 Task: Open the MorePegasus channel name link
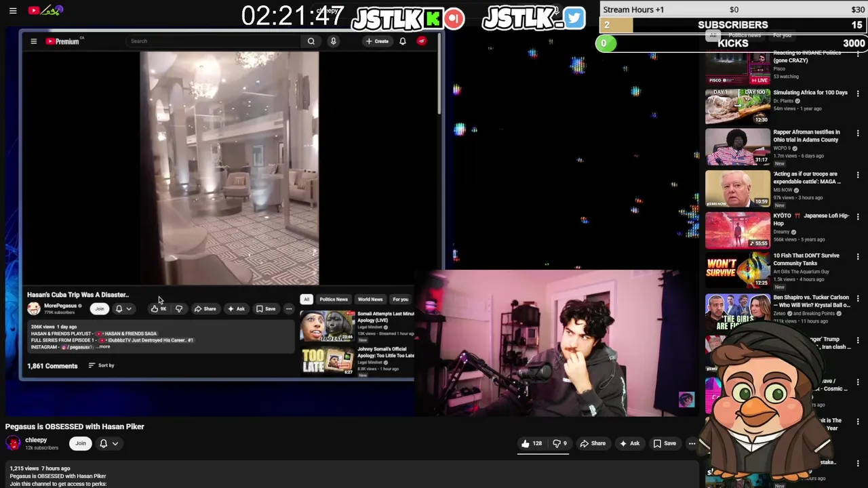[60, 306]
